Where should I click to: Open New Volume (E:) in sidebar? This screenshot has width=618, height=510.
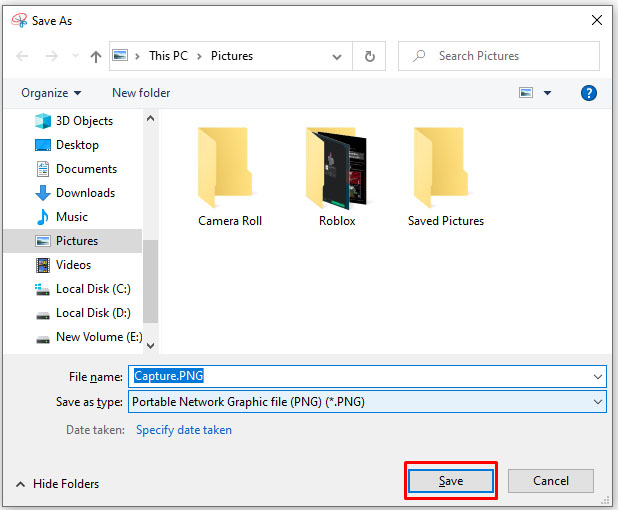click(x=88, y=337)
